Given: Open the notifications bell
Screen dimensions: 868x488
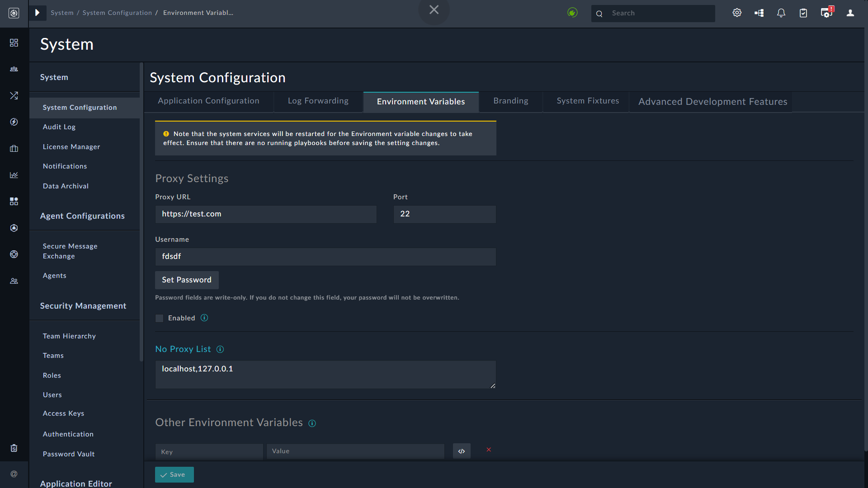Looking at the screenshot, I should click(x=781, y=13).
